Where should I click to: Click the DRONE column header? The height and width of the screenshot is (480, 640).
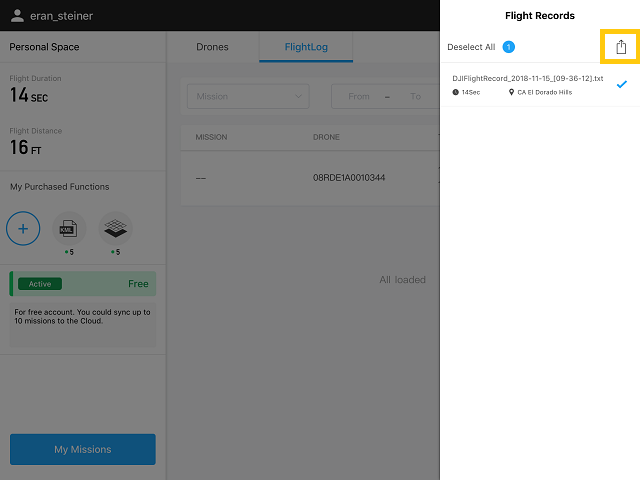click(x=326, y=137)
